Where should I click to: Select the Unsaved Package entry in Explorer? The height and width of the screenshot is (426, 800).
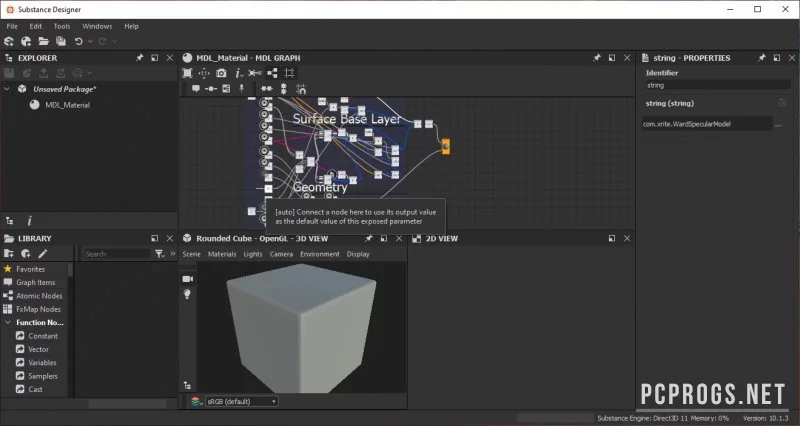pos(64,89)
